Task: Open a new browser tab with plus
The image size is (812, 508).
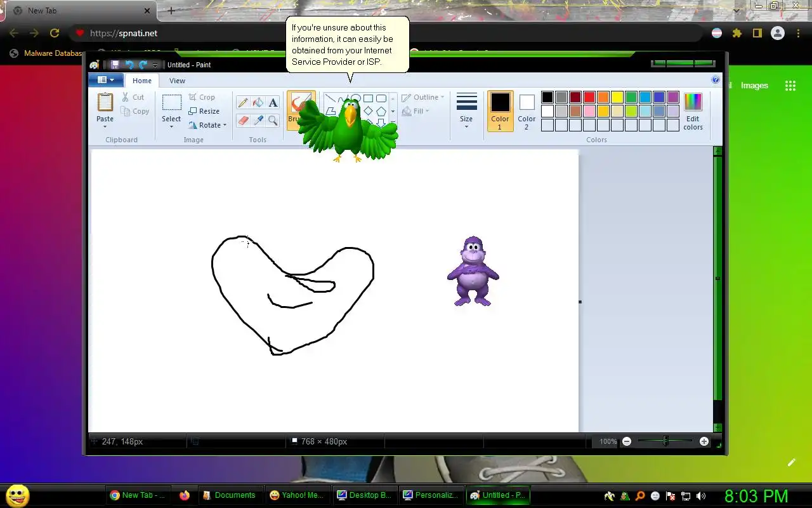Action: (171, 11)
